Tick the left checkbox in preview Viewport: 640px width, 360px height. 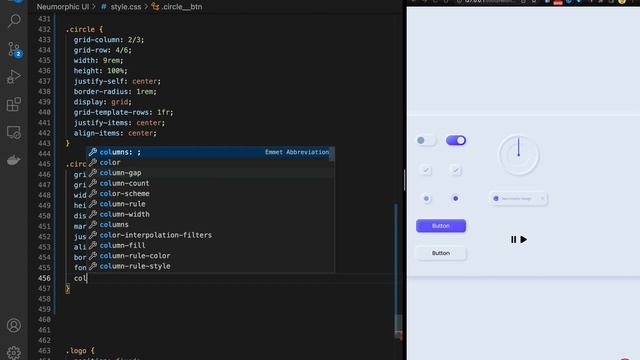[x=426, y=170]
